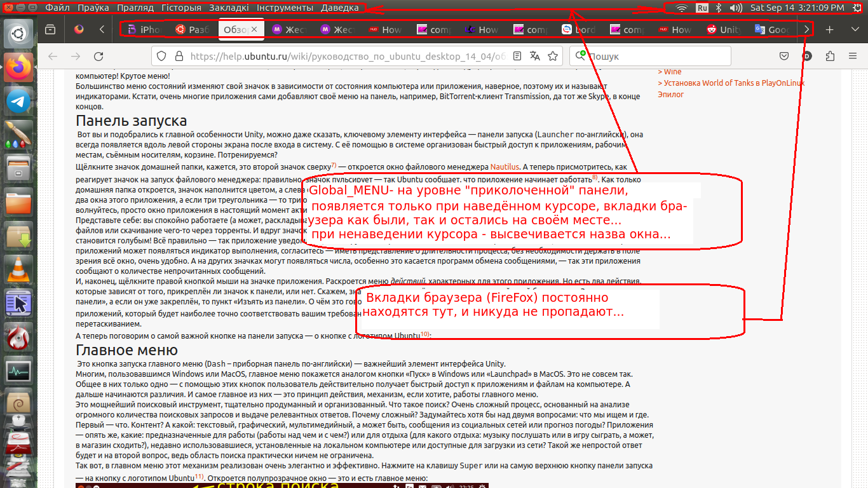Follow the Nautilus link in the article

tap(505, 167)
